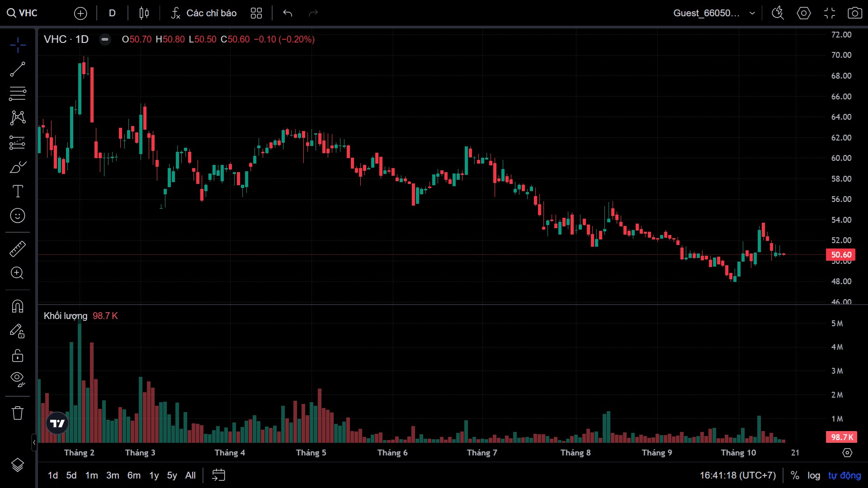The width and height of the screenshot is (868, 488).
Task: Toggle stay in drawing mode
Action: coord(18,331)
